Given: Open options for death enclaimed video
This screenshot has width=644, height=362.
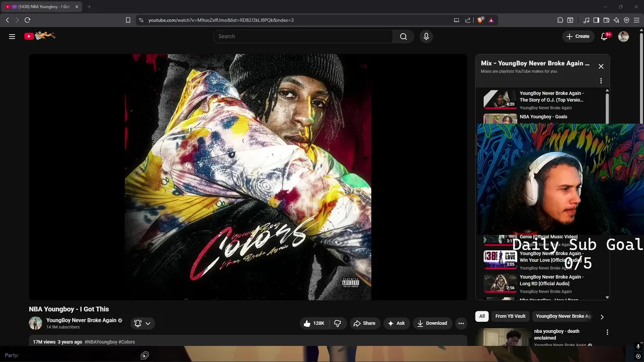Looking at the screenshot, I should [x=607, y=332].
